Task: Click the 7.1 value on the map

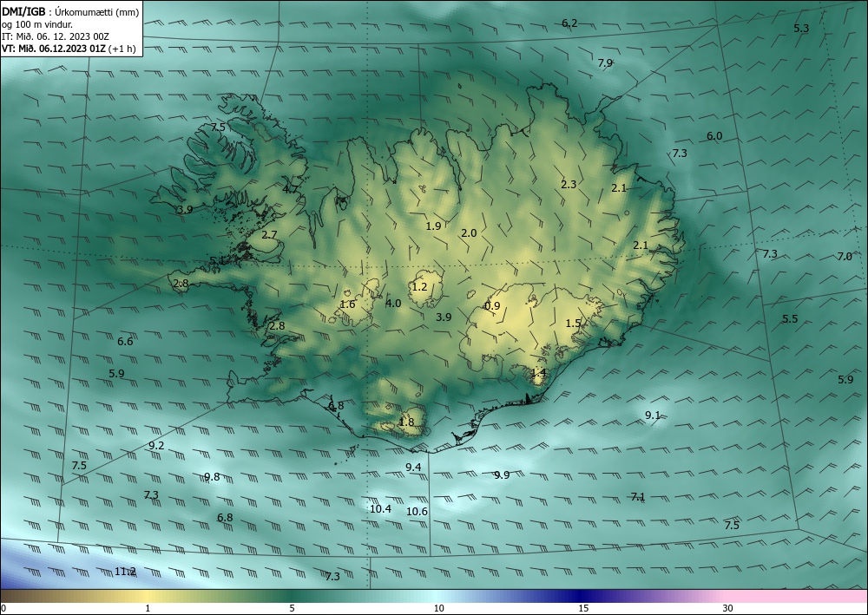Action: 638,497
